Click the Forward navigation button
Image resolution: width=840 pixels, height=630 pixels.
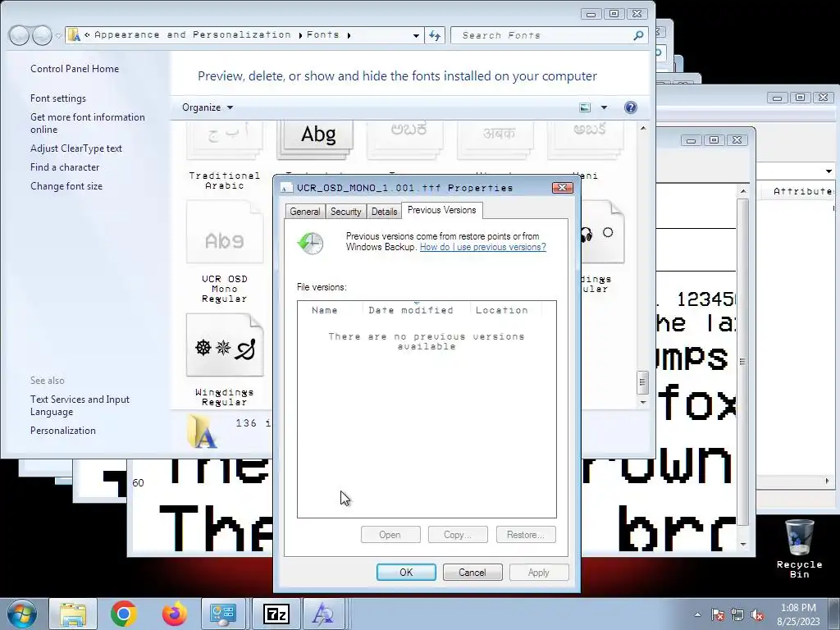point(42,35)
